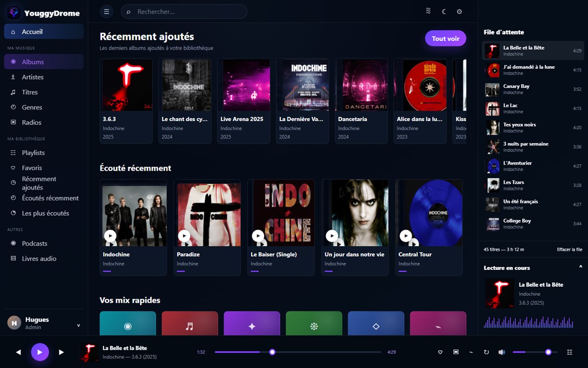Skip to the next track
The height and width of the screenshot is (368, 588).
pos(62,352)
